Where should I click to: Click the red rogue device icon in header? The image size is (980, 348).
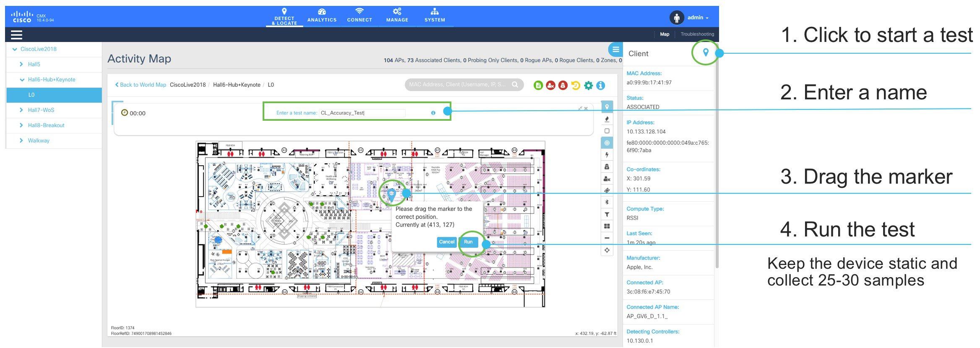coord(563,86)
